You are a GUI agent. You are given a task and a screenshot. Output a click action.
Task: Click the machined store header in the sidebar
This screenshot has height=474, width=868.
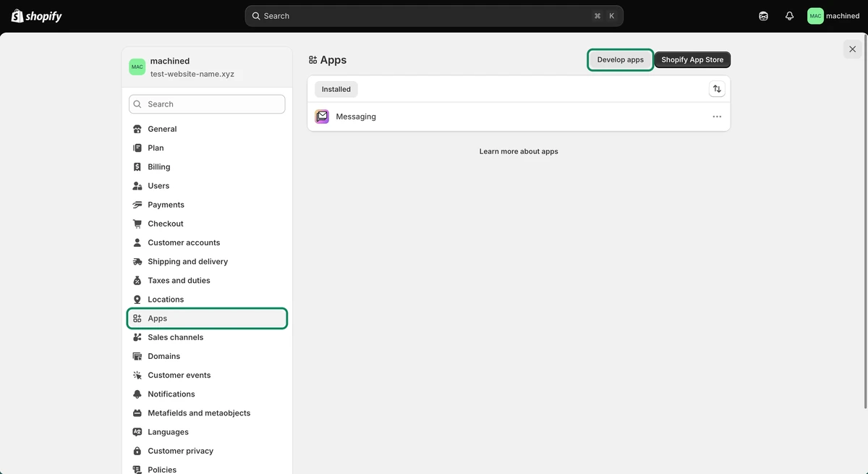point(208,67)
